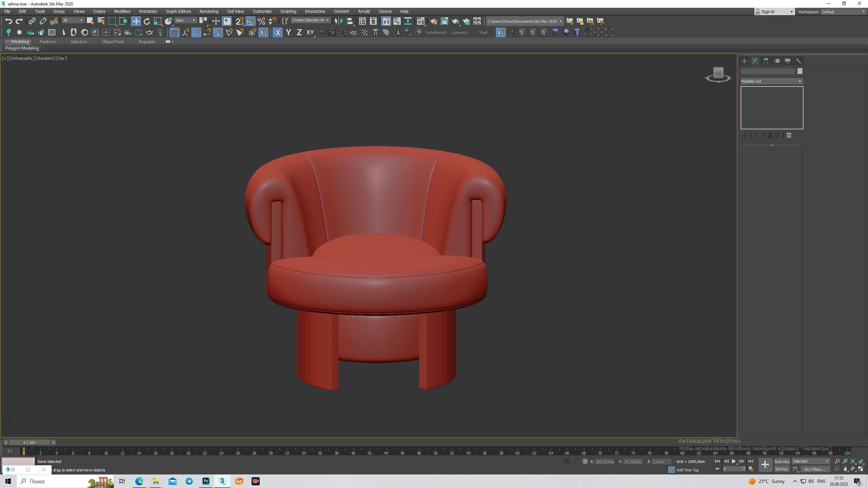868x488 pixels.
Task: Open the Modify command panel tab
Action: coord(755,61)
